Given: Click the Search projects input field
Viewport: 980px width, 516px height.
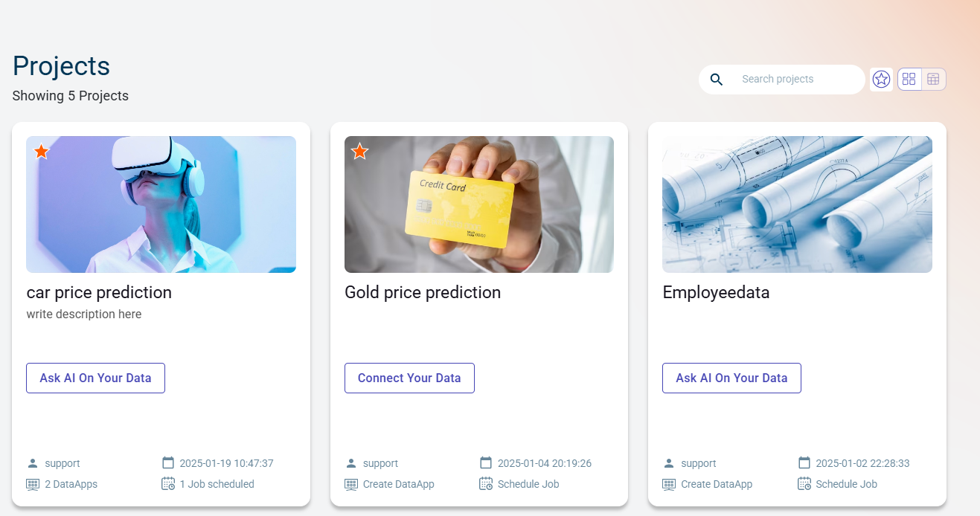Looking at the screenshot, I should click(x=796, y=80).
